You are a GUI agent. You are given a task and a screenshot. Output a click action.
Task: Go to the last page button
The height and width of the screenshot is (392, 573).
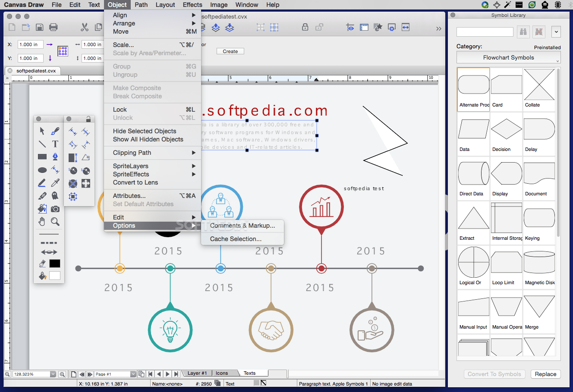[x=177, y=374]
